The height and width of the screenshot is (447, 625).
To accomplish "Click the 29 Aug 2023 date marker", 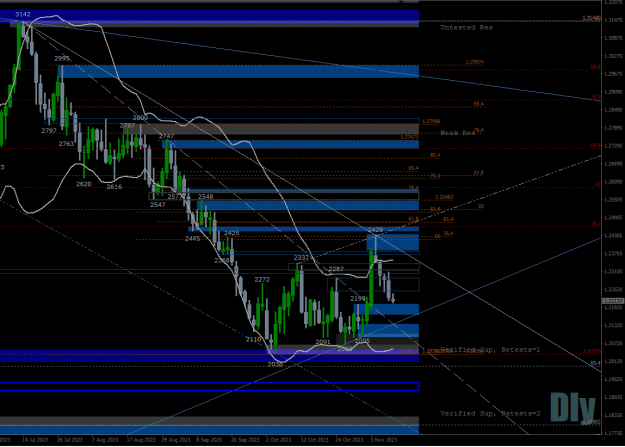I will tap(176, 440).
